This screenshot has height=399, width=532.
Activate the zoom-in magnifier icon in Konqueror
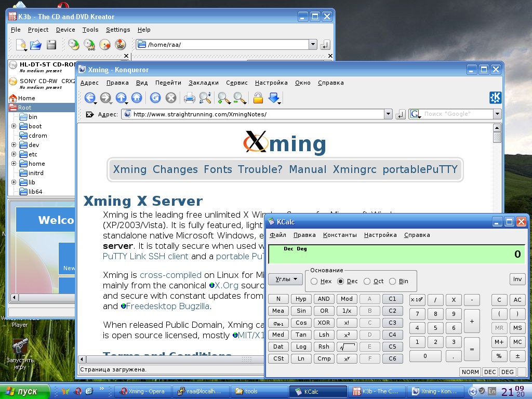pos(223,98)
